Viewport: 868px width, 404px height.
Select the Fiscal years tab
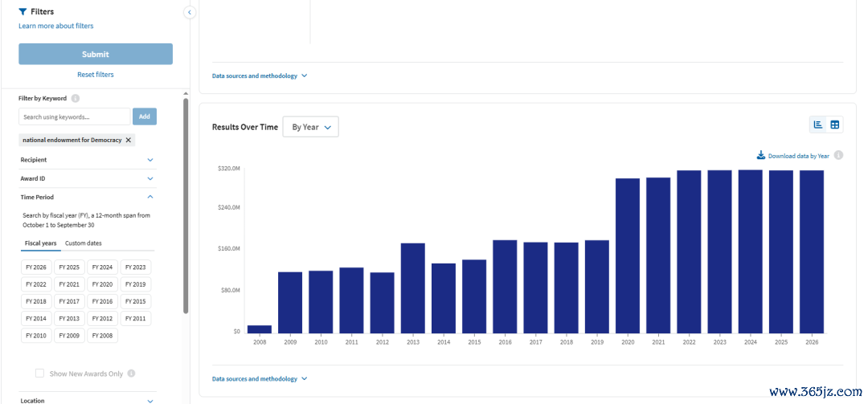(40, 243)
